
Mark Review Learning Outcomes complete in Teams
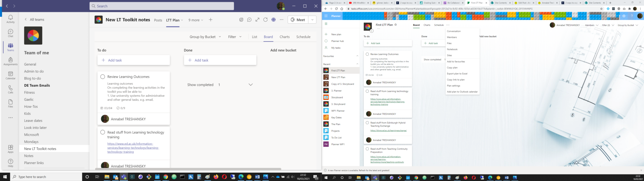click(103, 77)
